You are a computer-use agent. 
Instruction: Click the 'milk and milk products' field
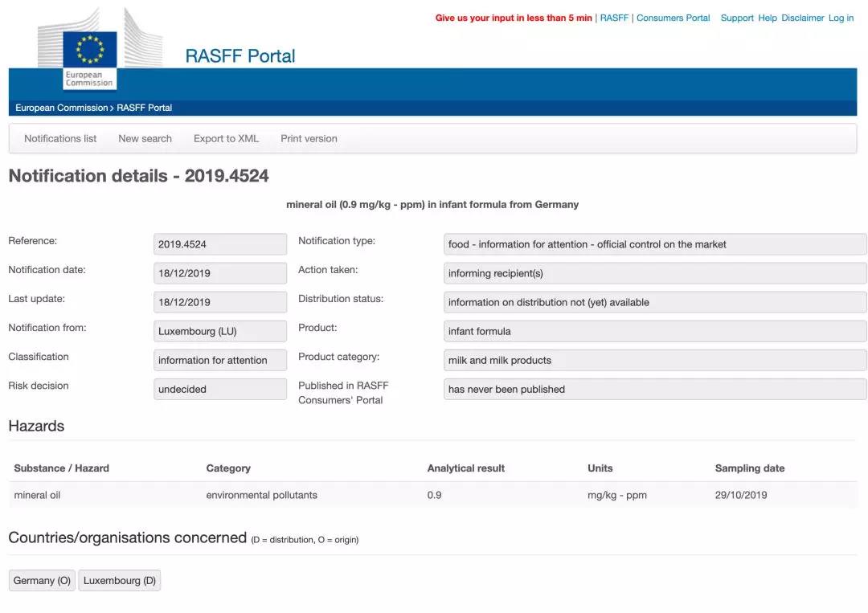655,360
